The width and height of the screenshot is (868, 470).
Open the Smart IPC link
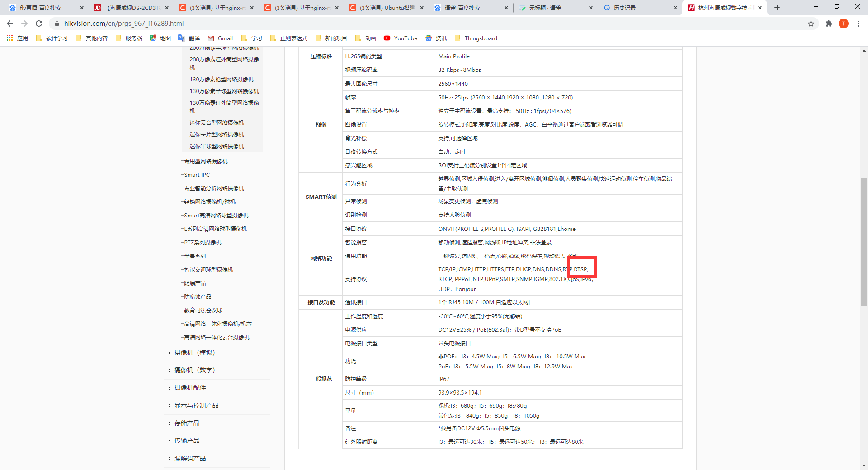point(197,175)
